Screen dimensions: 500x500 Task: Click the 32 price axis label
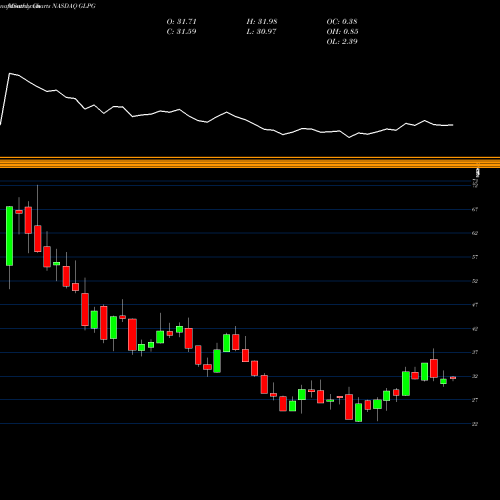[x=475, y=376]
